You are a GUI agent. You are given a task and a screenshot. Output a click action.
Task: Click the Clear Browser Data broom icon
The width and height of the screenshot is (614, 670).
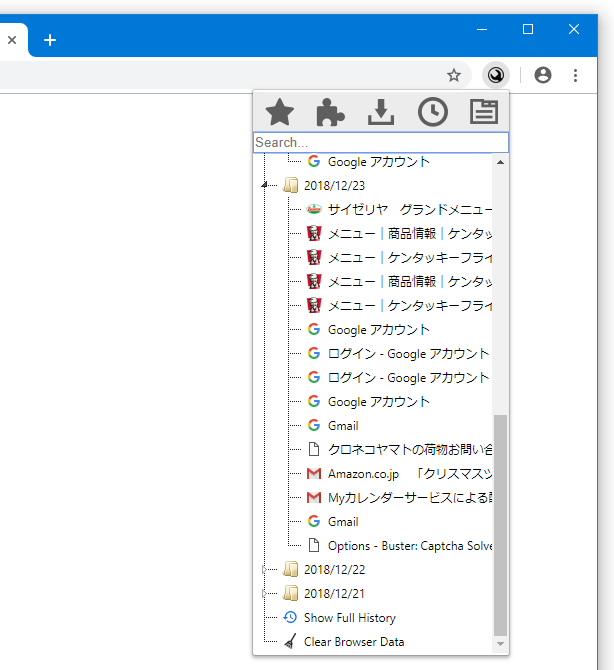(290, 642)
